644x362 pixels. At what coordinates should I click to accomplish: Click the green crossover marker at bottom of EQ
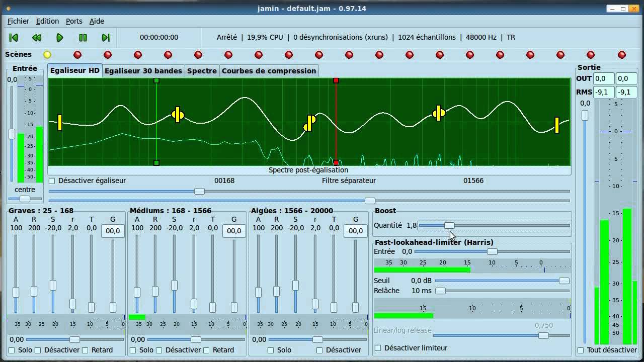[156, 163]
